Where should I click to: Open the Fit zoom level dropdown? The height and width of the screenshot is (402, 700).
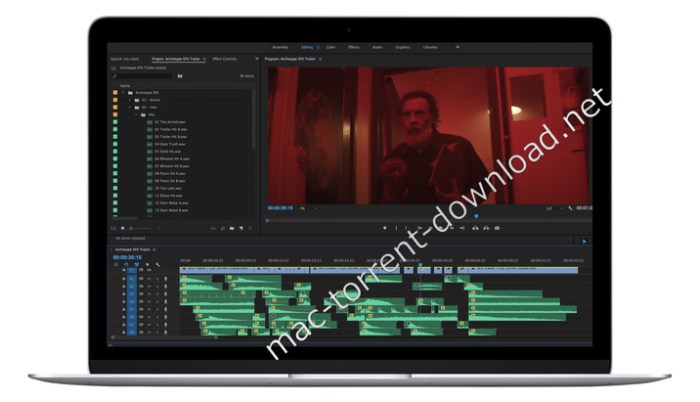[308, 208]
